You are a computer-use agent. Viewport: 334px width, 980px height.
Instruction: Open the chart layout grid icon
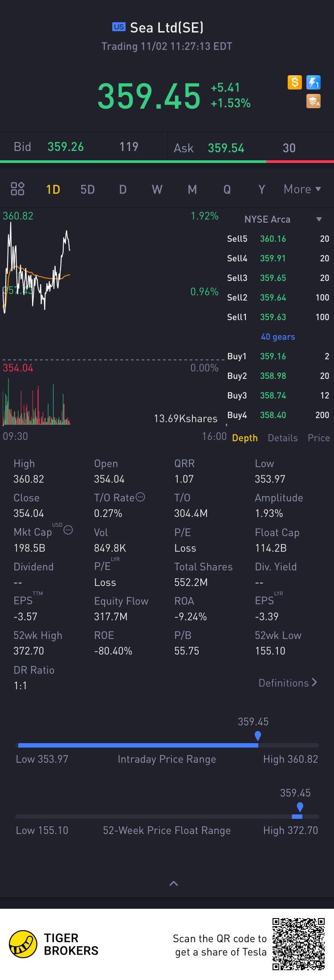pos(17,189)
